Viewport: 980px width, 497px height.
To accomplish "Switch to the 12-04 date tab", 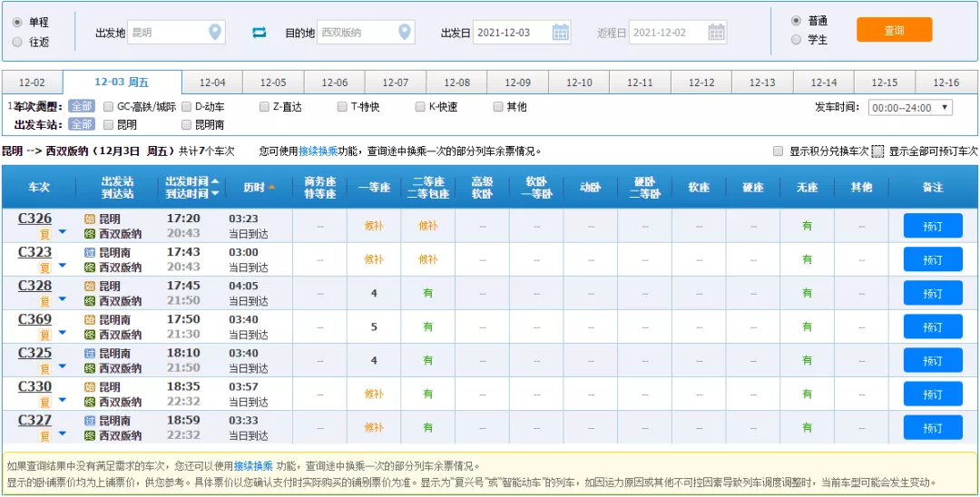I will click(x=212, y=83).
